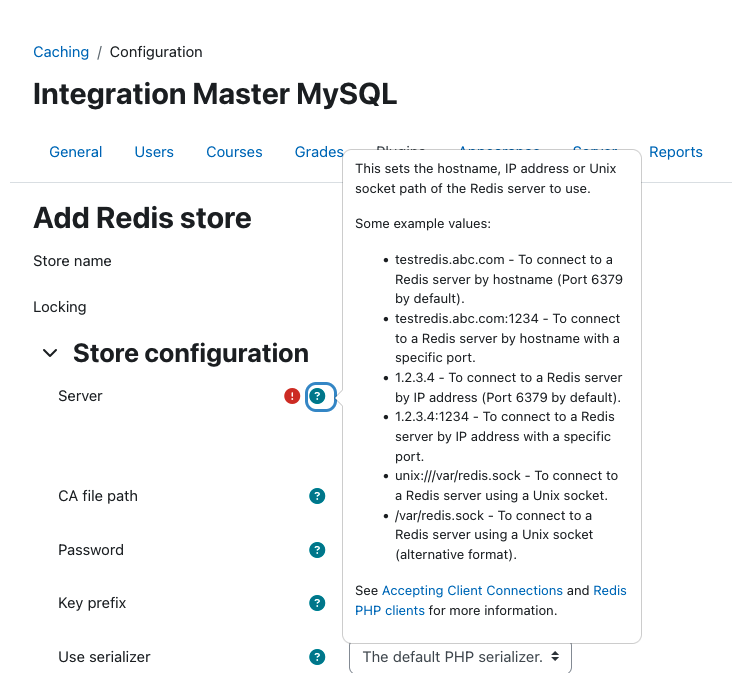The image size is (732, 673).
Task: Open the Courses tab
Action: point(234,152)
